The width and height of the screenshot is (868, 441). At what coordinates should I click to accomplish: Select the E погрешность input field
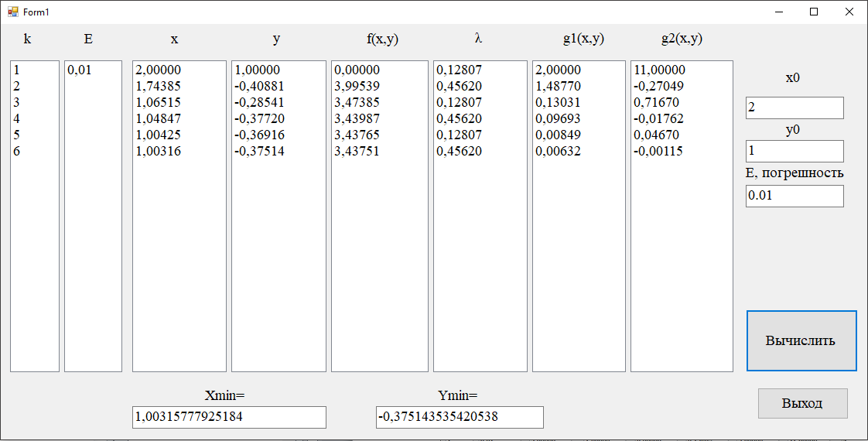(x=795, y=196)
